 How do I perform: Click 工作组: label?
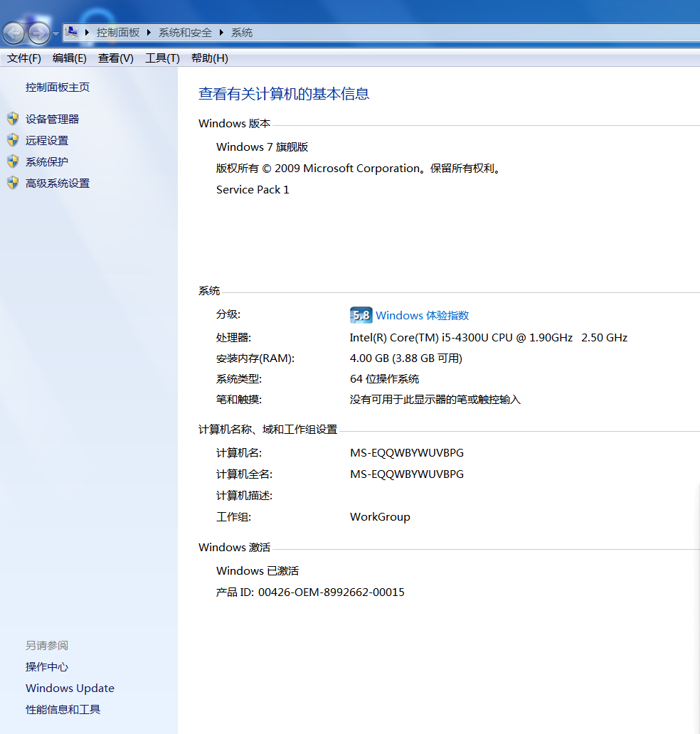tap(233, 517)
